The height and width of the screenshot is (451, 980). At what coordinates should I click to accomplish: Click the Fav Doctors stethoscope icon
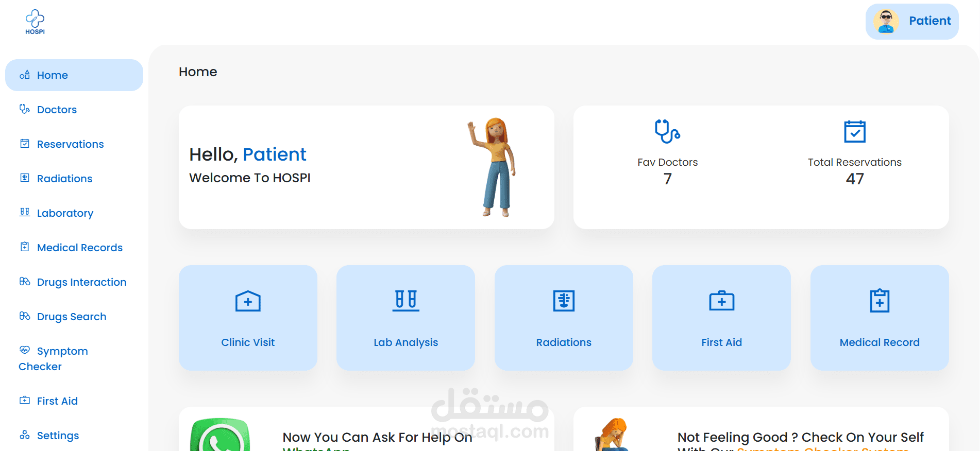(667, 131)
